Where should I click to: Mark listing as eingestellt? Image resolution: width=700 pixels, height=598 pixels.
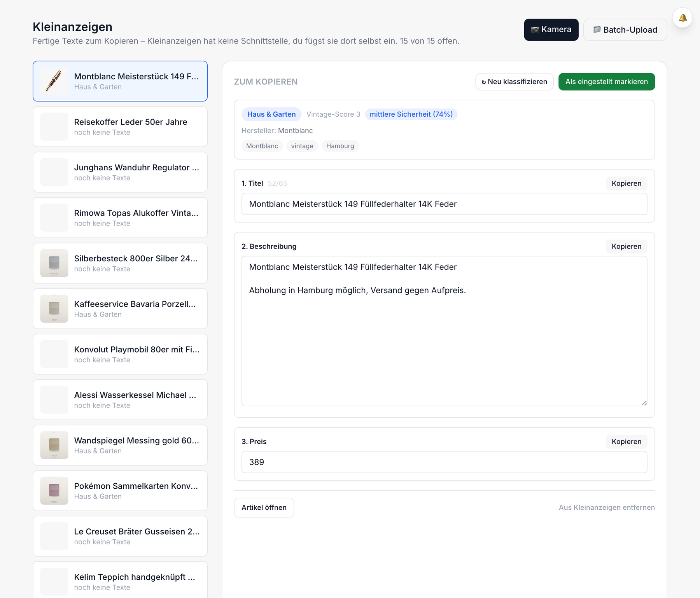coord(606,82)
